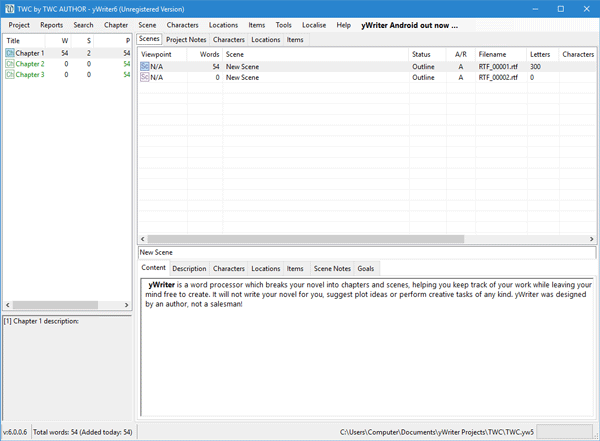Sort chapters by Title column header

24,41
